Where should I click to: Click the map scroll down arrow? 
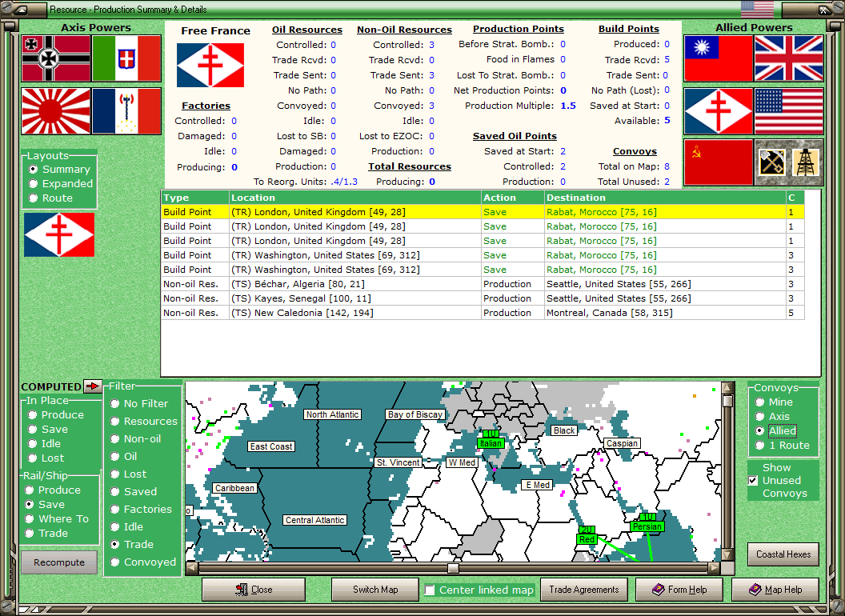coord(727,554)
